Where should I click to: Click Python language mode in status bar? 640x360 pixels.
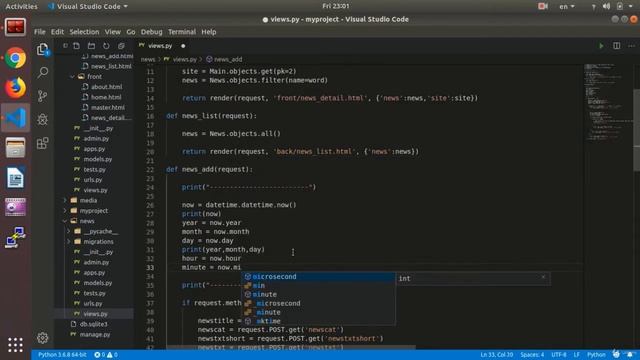point(596,355)
